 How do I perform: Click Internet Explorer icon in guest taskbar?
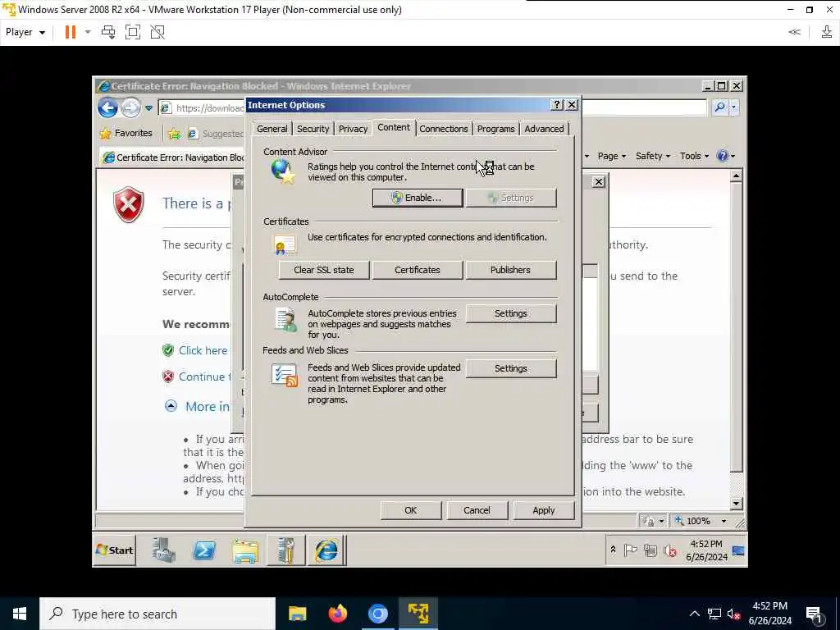[x=326, y=550]
